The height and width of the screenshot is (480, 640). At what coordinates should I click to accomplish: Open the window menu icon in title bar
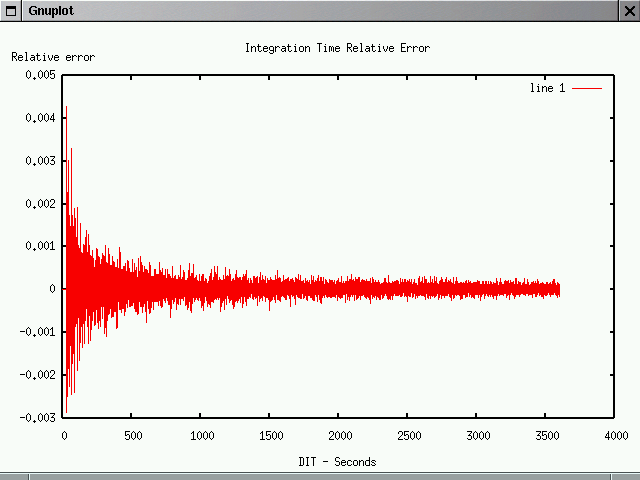point(11,11)
